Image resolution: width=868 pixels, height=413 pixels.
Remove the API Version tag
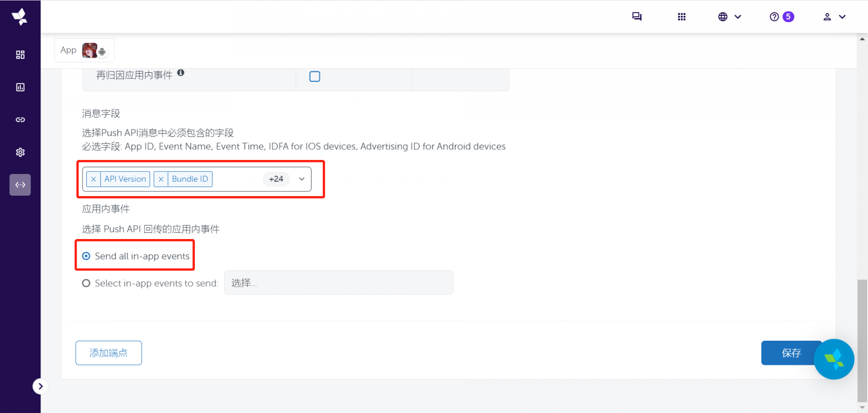point(94,179)
